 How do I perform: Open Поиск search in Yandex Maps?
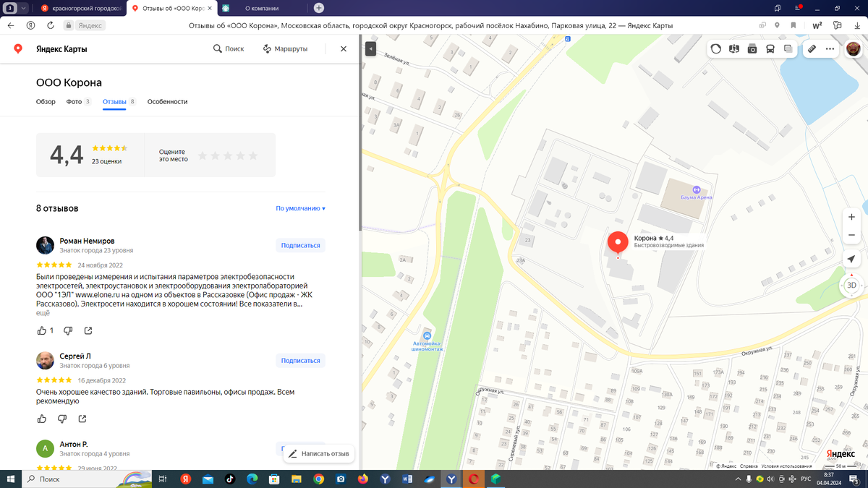pos(229,48)
